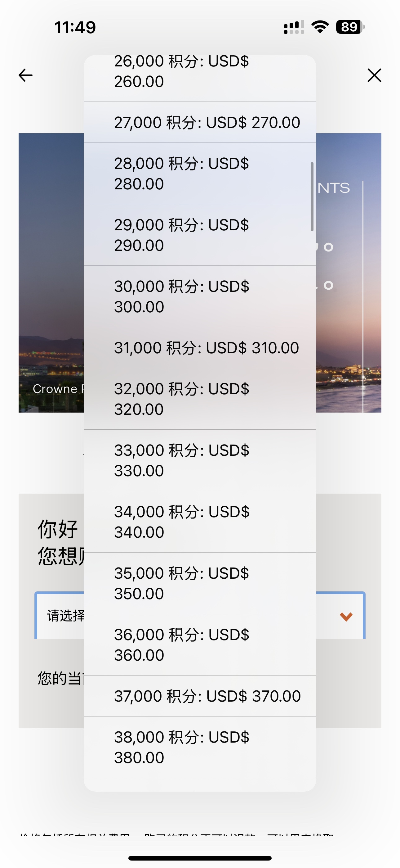Choose the 29,000 points option
Screen dimensions: 400x868
pyautogui.click(x=200, y=235)
